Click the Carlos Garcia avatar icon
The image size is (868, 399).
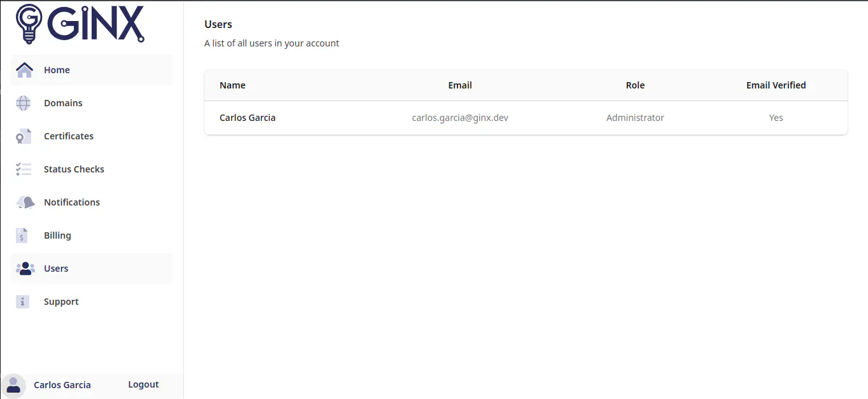pyautogui.click(x=13, y=385)
